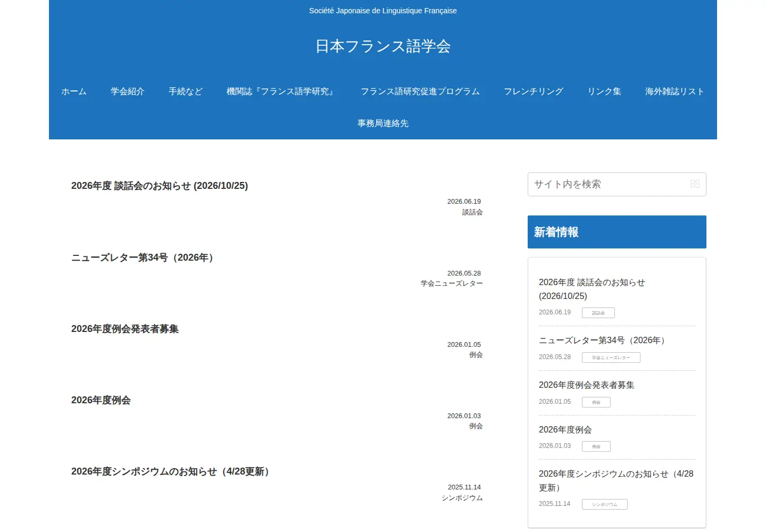The image size is (766, 532).
Task: Open sidebar news item ニューズレター第34号（2026年）
Action: [604, 340]
